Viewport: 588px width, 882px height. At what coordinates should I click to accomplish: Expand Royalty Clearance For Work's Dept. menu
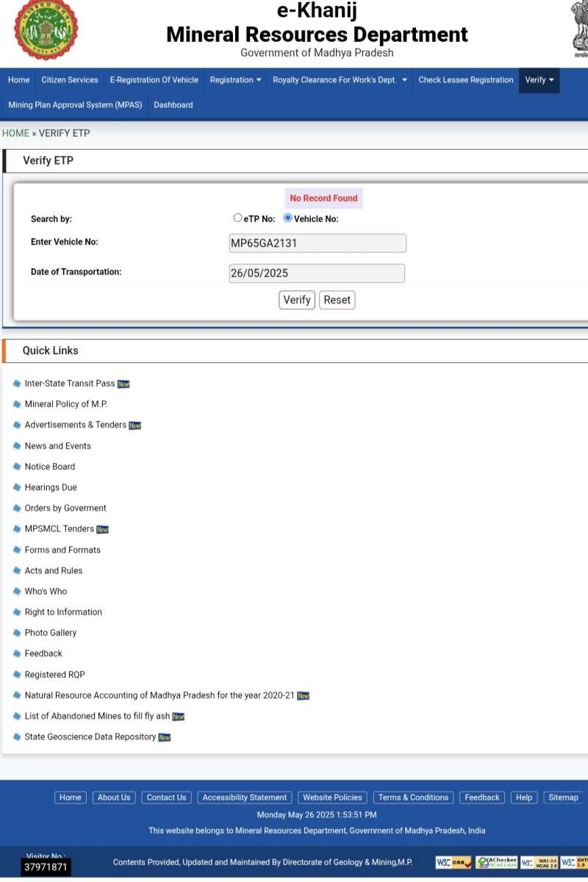tap(340, 80)
